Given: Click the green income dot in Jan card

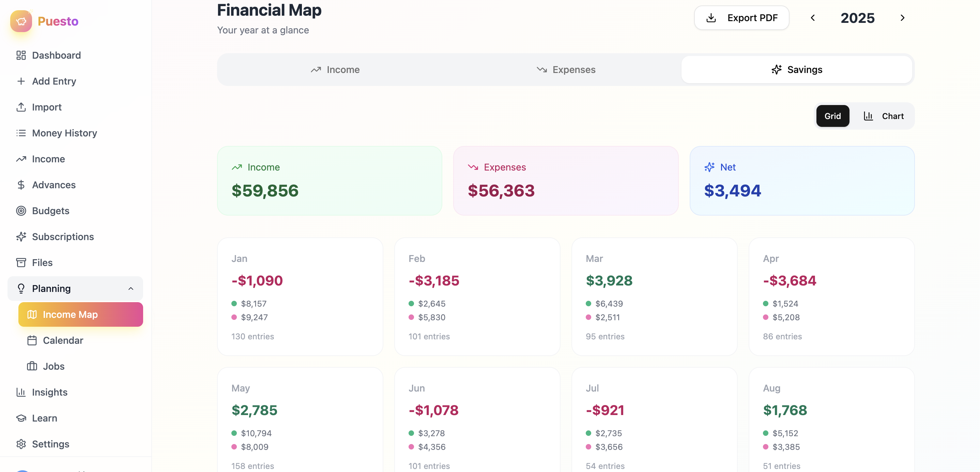Looking at the screenshot, I should [x=234, y=304].
